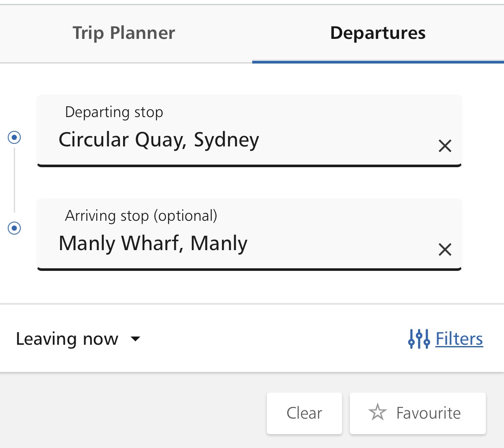Click the line connecting stop markers
Screen dimensions: 504x448
pyautogui.click(x=14, y=180)
